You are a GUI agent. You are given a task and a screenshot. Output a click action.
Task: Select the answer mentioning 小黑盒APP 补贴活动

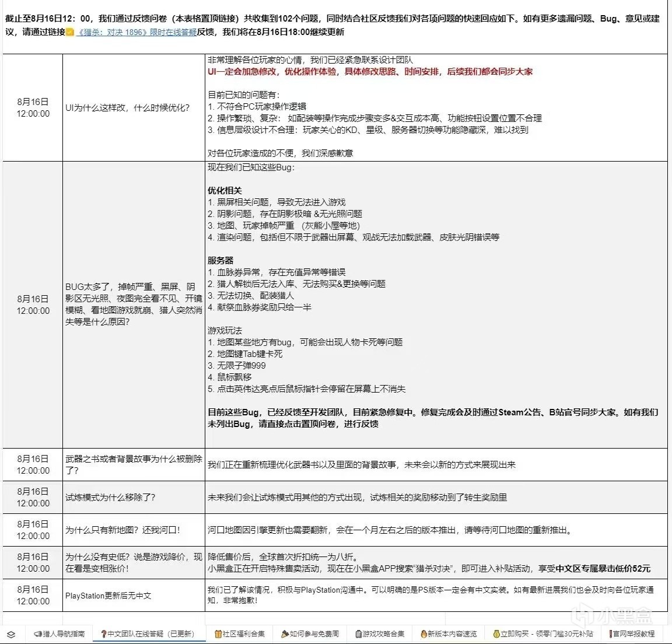[436, 562]
